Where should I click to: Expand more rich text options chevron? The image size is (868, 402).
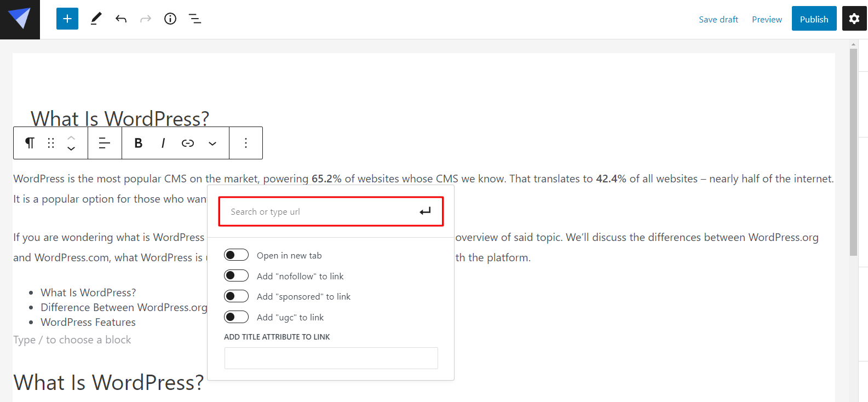tap(212, 143)
